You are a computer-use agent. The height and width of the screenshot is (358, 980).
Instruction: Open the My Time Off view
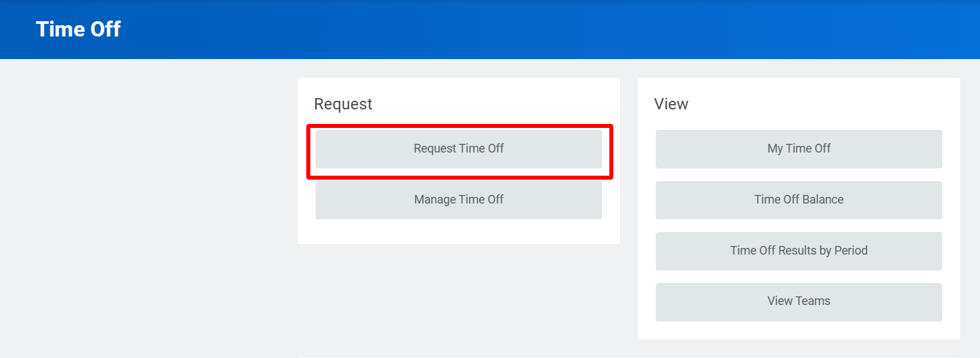click(x=798, y=149)
